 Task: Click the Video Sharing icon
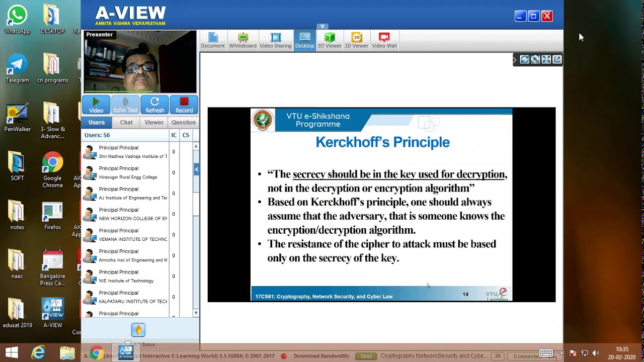(x=276, y=40)
